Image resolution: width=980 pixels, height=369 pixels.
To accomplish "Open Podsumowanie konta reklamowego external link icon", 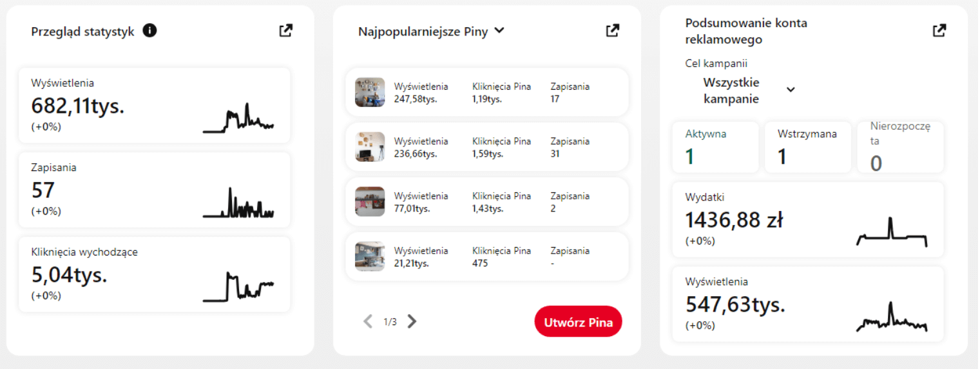I will coord(939,30).
